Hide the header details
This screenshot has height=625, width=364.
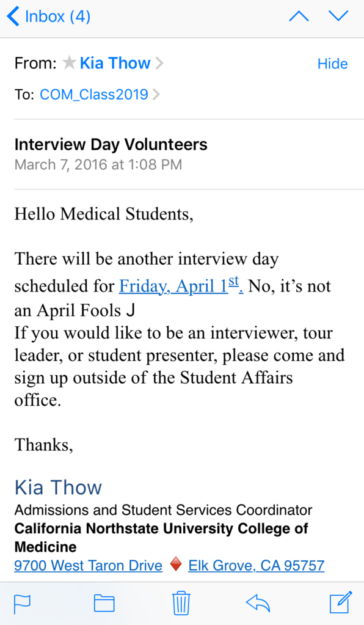tap(332, 64)
